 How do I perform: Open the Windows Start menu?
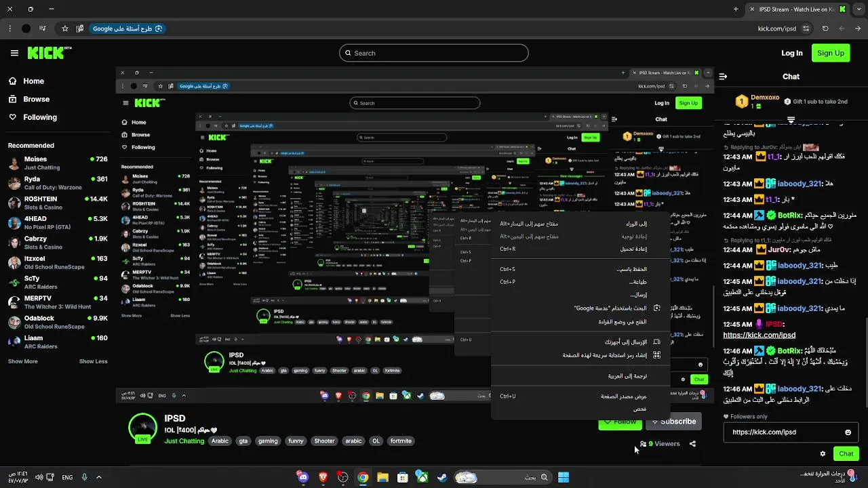pyautogui.click(x=564, y=477)
